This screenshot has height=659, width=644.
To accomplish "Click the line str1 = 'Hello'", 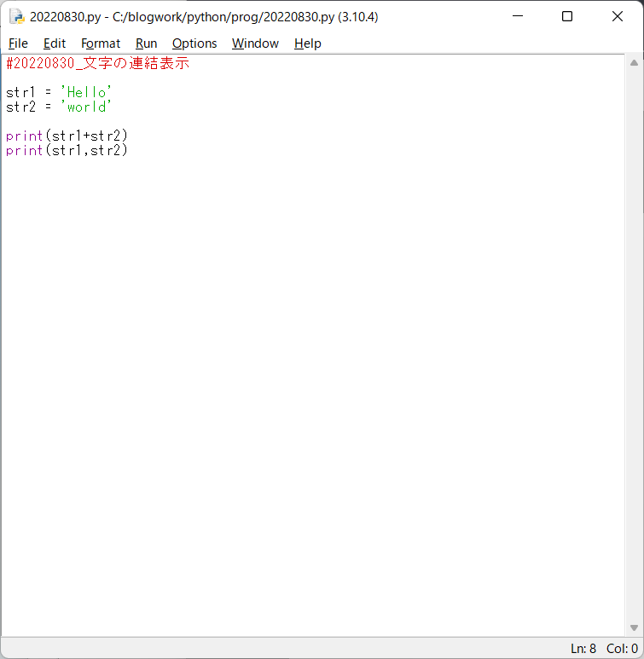I will click(x=59, y=92).
